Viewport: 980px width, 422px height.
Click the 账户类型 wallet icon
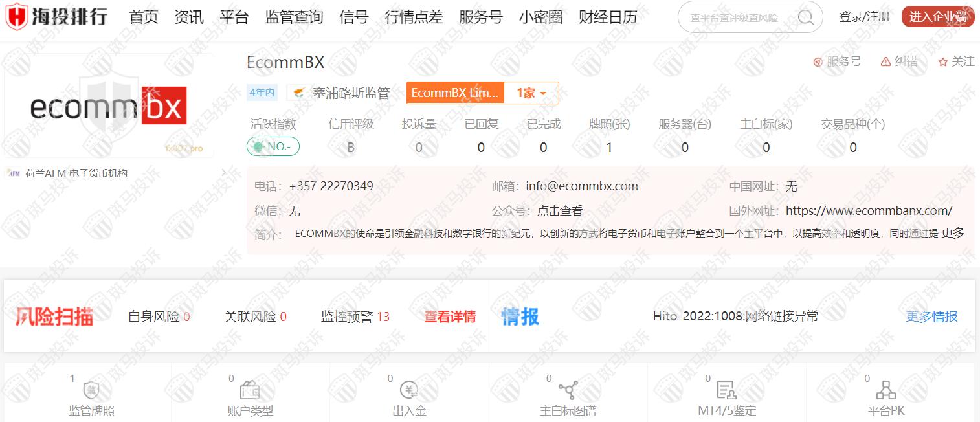[250, 390]
